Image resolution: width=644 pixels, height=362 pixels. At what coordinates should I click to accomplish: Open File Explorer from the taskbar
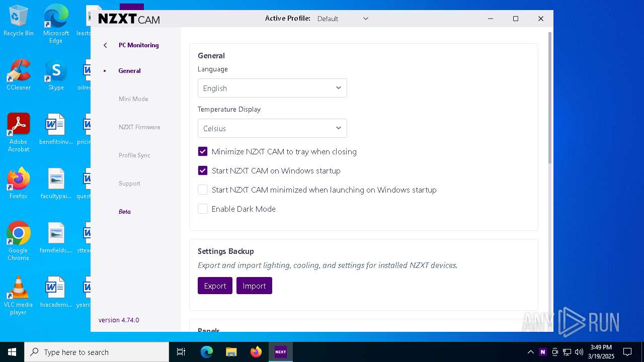pos(231,352)
